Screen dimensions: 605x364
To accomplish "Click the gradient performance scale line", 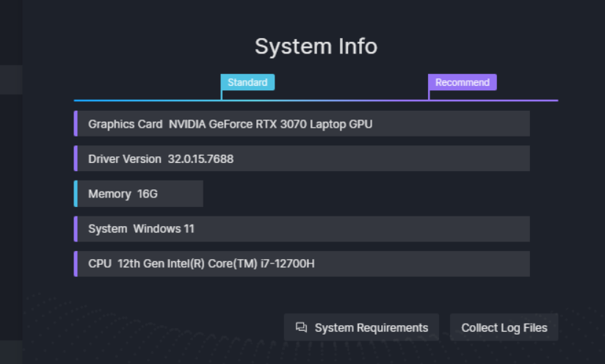I will click(316, 101).
